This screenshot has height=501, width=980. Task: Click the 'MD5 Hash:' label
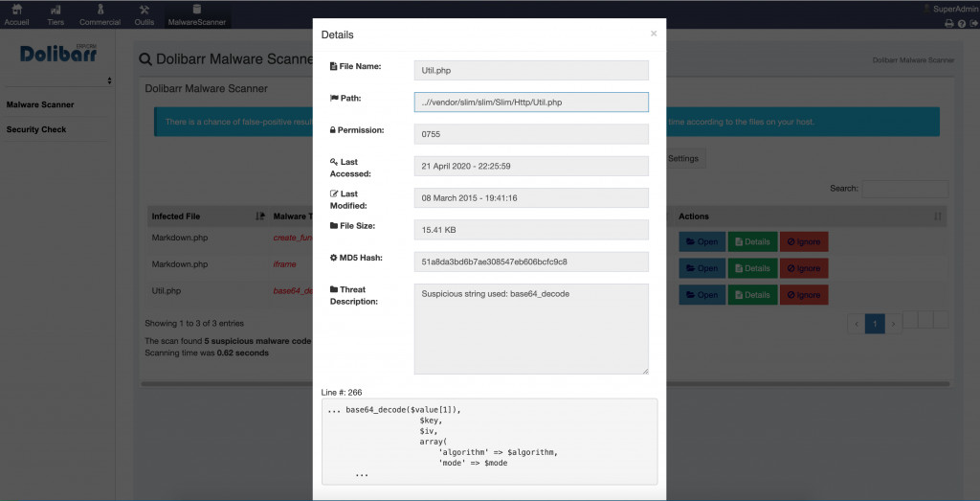tap(356, 257)
